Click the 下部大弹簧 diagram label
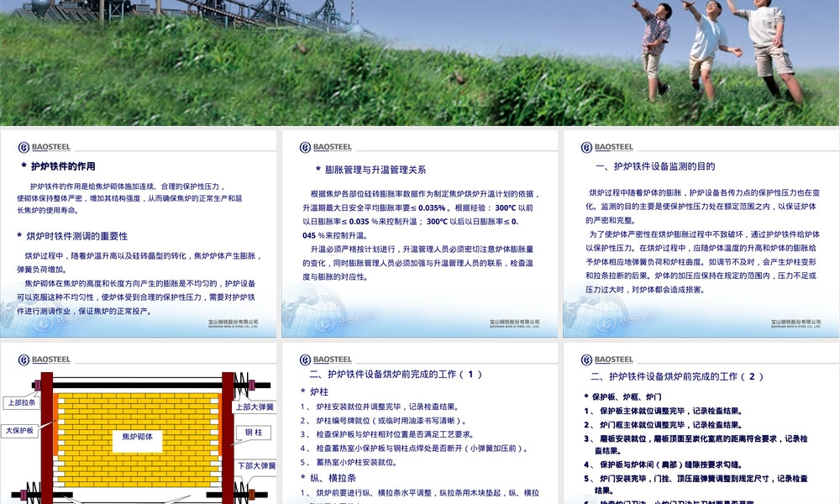Image resolution: width=840 pixels, height=504 pixels. click(x=256, y=466)
